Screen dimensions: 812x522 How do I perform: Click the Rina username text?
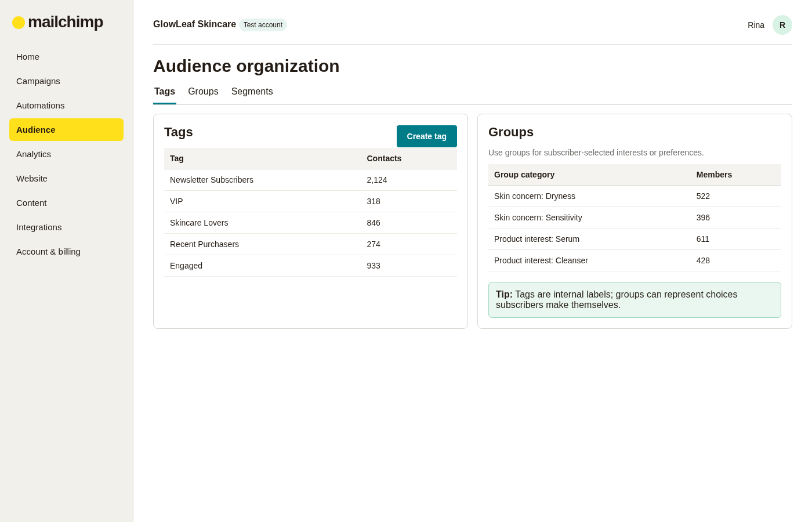pos(756,25)
